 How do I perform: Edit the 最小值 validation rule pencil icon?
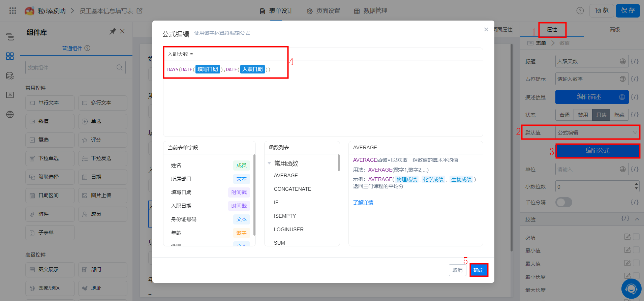point(627,250)
